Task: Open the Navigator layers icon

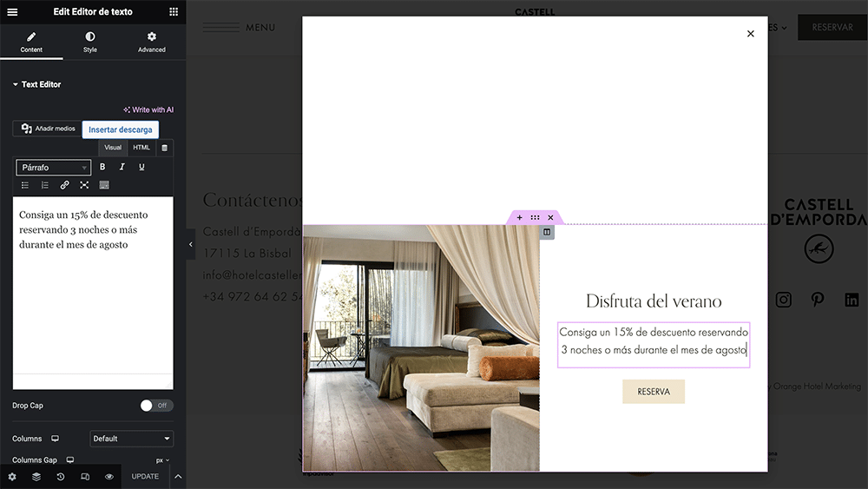Action: 36,476
